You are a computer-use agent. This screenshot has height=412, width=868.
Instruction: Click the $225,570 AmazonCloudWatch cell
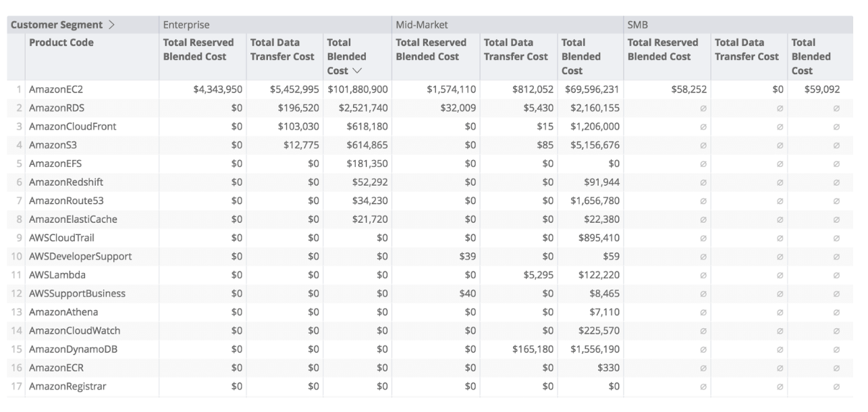click(x=599, y=331)
